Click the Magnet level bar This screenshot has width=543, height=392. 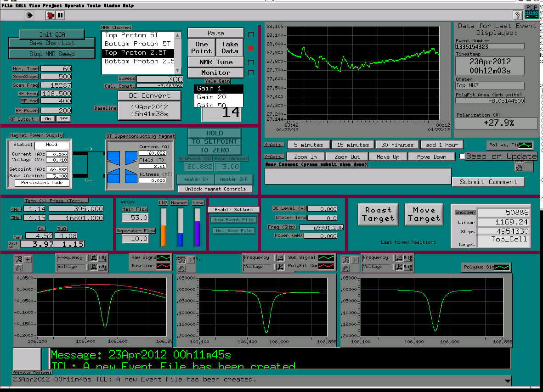coord(181,227)
